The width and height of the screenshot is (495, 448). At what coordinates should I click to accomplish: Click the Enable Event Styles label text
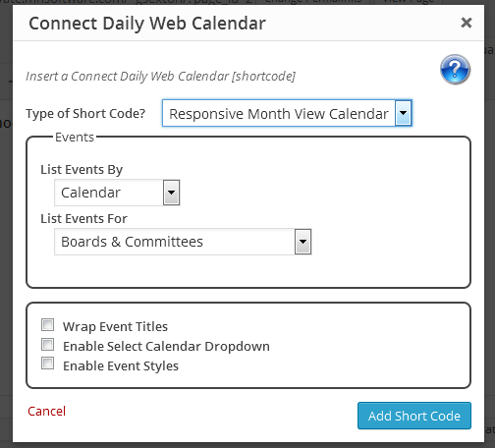point(121,366)
